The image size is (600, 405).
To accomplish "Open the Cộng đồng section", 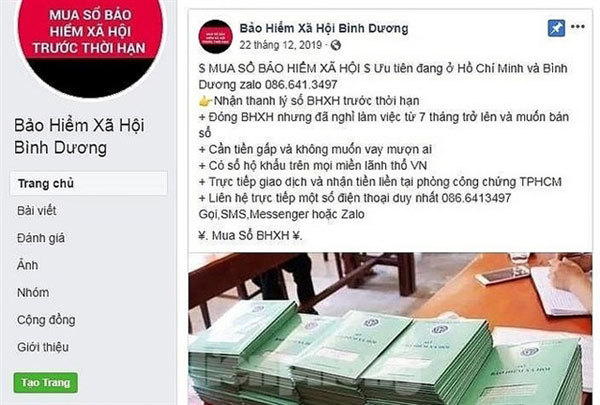I will coord(46,320).
